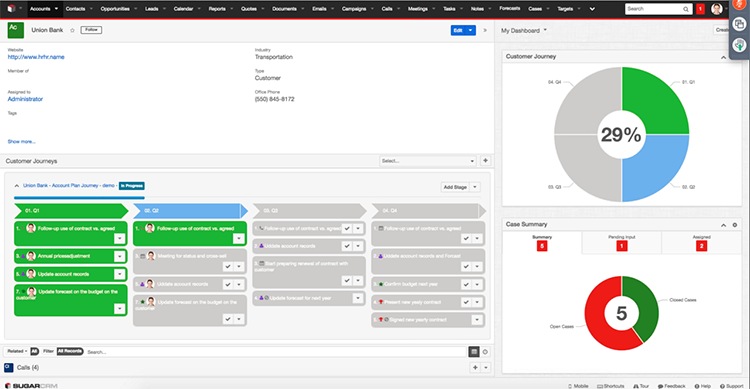Collapse the Account Plan Journey panel
The width and height of the screenshot is (750, 389).
click(17, 186)
